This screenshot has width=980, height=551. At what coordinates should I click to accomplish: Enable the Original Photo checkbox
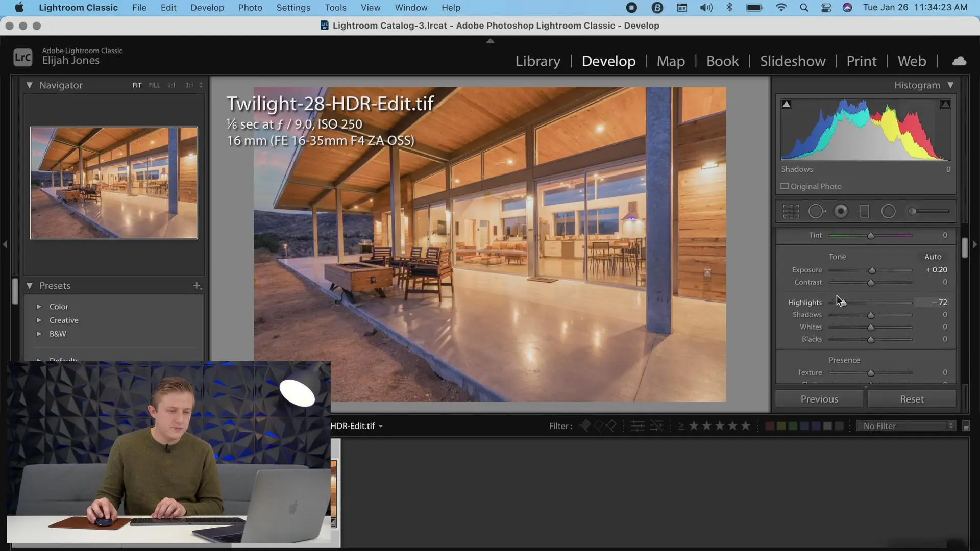click(x=785, y=186)
